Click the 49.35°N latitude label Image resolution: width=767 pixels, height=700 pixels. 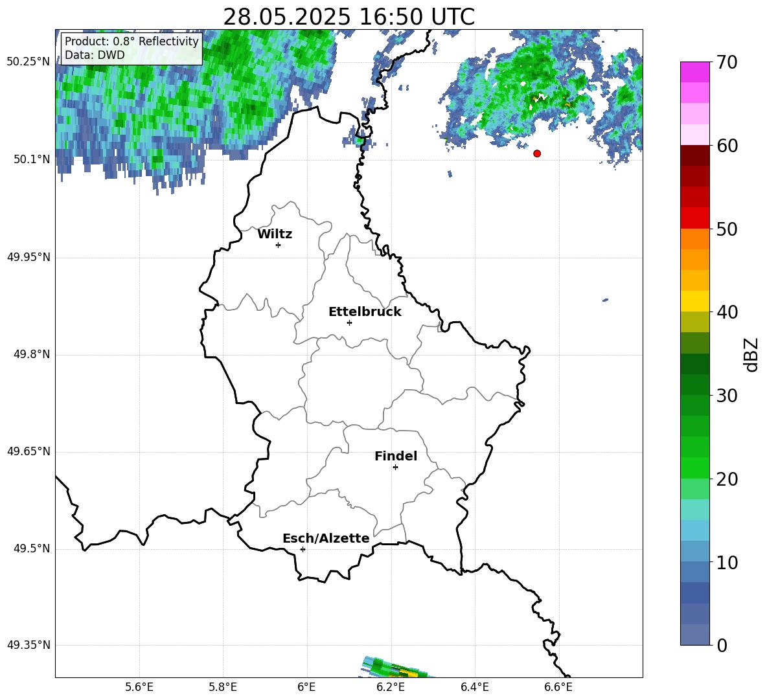[x=29, y=645]
